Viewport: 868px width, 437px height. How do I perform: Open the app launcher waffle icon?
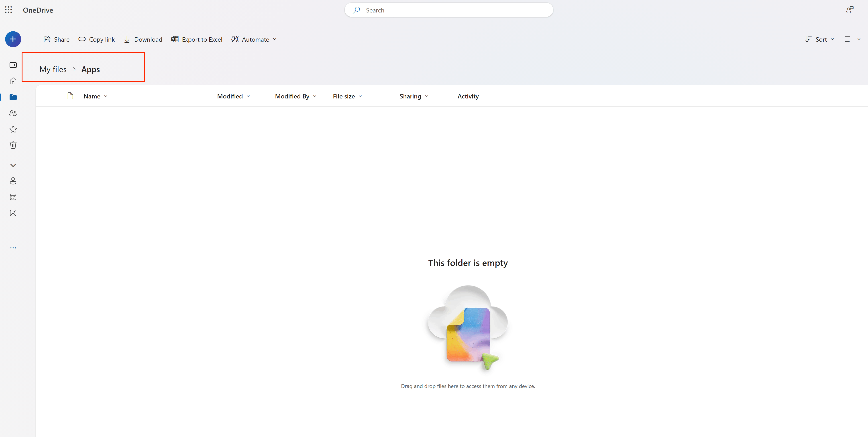(x=9, y=10)
